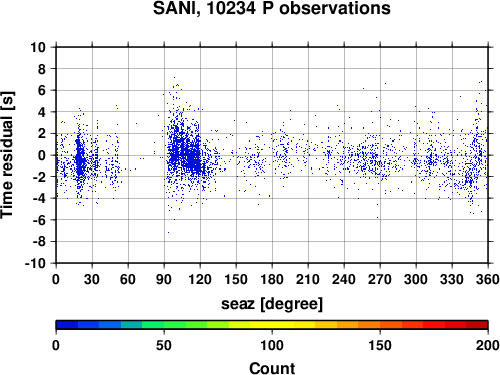Screen dimensions: 500x375
Task: Select the dark red end of colorbar
Action: (477, 325)
